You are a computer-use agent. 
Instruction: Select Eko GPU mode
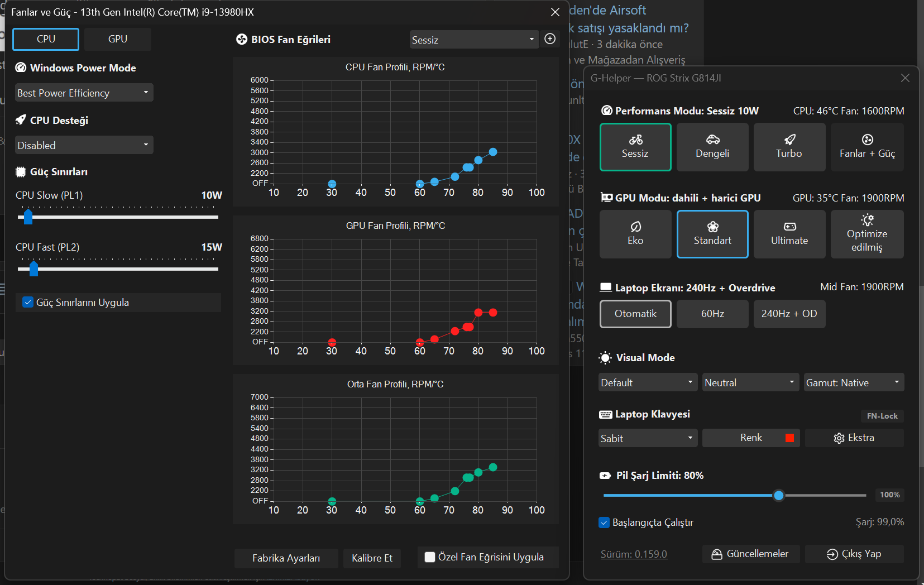tap(635, 234)
